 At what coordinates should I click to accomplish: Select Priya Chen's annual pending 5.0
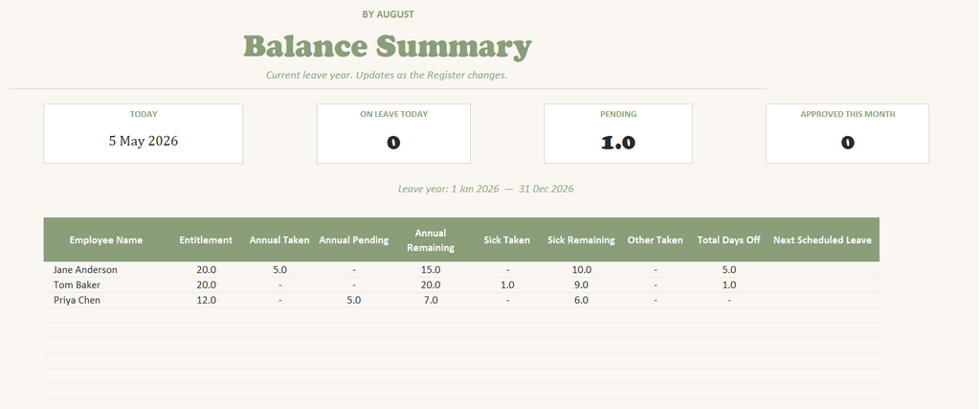click(x=354, y=300)
